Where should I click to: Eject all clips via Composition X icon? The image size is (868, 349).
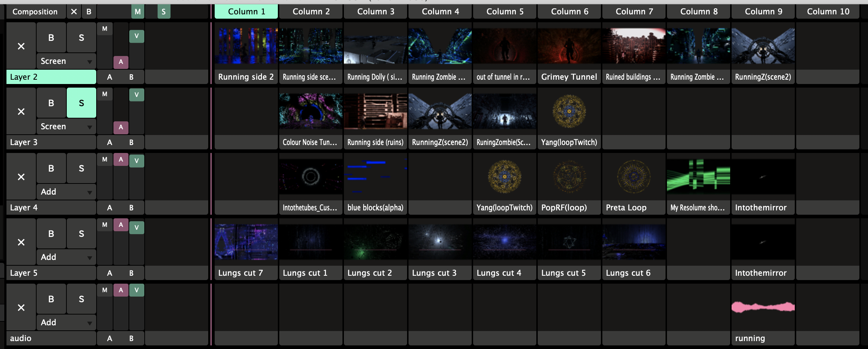(74, 12)
